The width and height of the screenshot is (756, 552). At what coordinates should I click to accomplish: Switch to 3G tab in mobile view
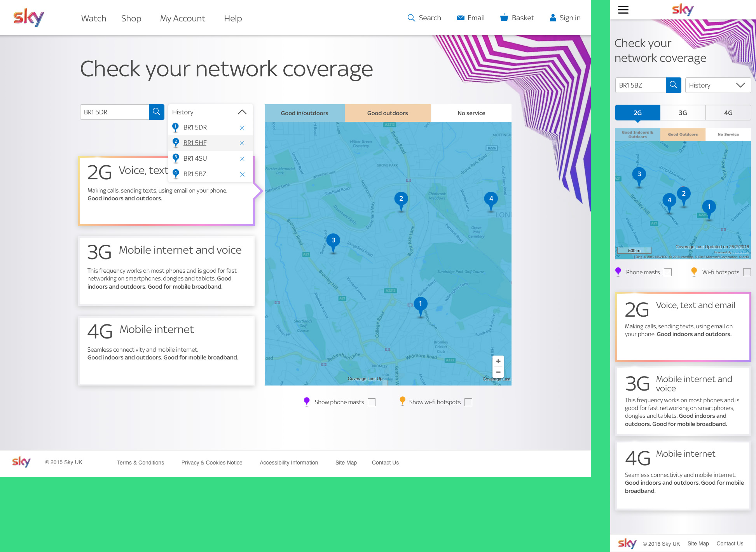(x=683, y=113)
